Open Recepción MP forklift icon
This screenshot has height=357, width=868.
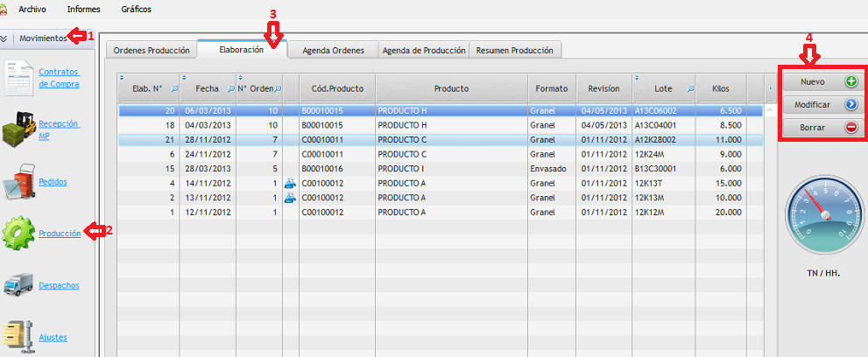coord(19,129)
